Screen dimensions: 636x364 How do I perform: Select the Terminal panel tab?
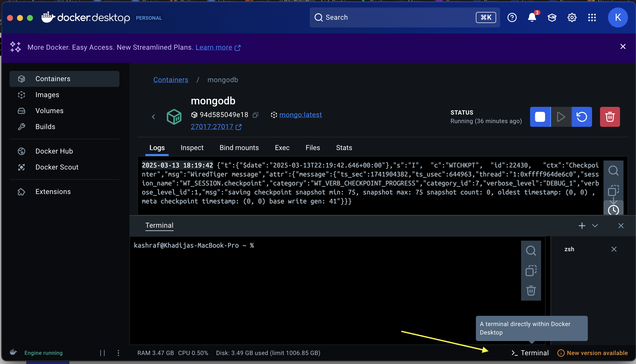click(159, 226)
